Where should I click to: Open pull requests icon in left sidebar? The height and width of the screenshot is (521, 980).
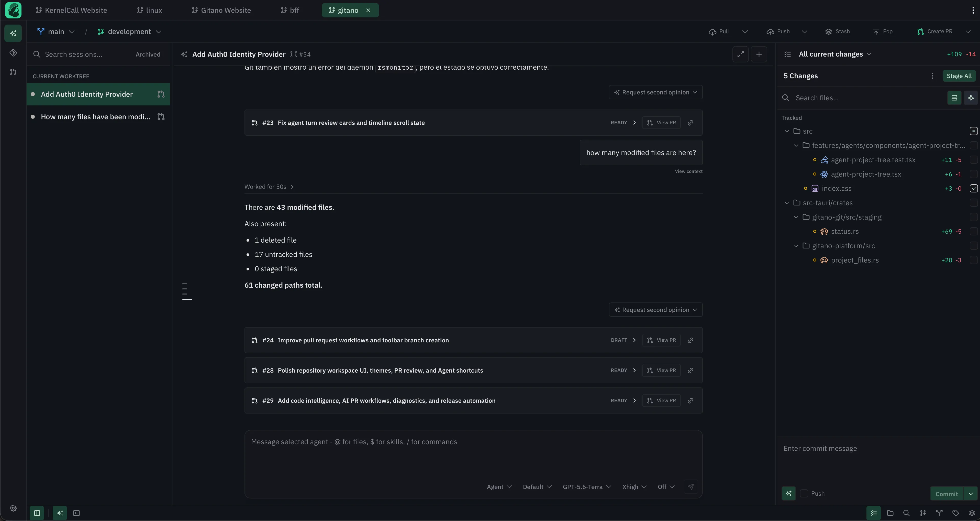[x=13, y=72]
